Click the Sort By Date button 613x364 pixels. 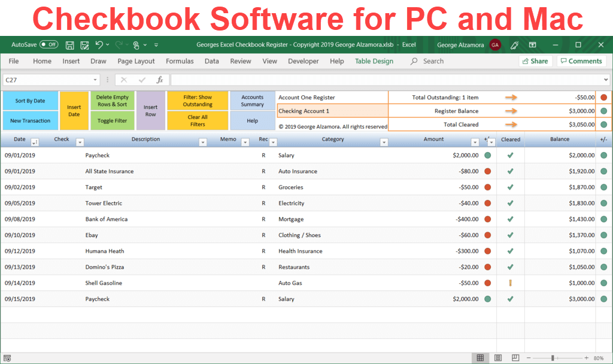tap(31, 100)
